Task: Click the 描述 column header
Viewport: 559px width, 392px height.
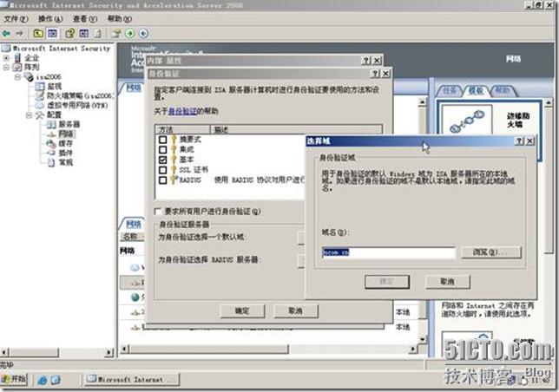Action: pyautogui.click(x=296, y=129)
